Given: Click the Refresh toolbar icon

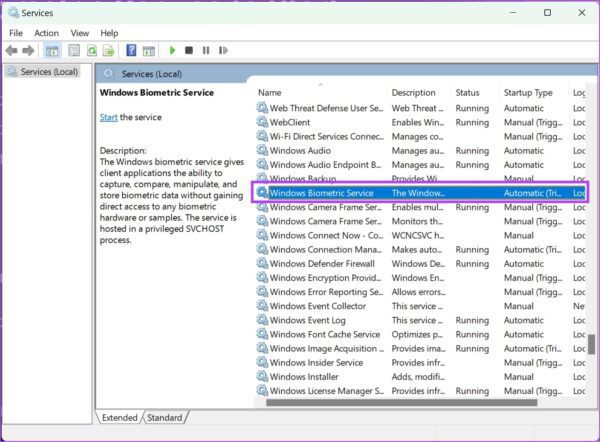Looking at the screenshot, I should coord(92,51).
